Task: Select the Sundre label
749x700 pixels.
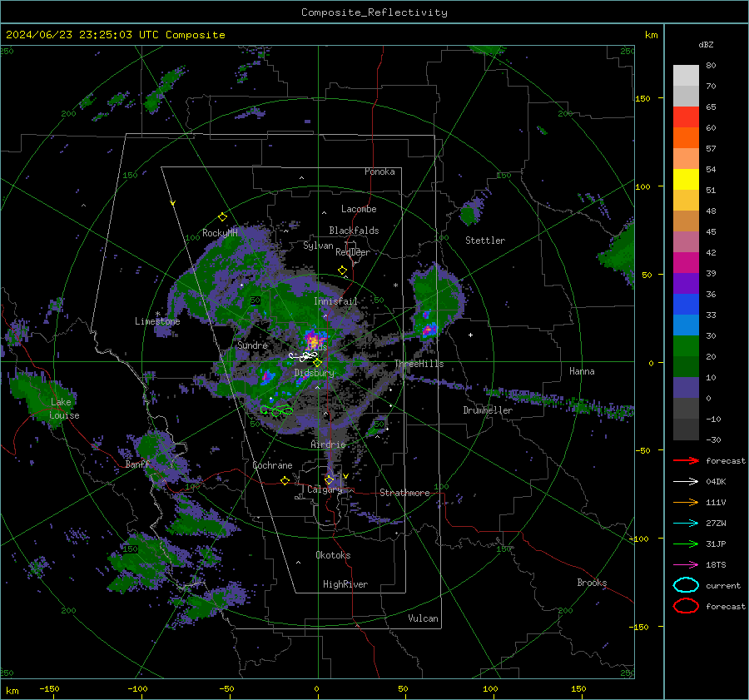Action: coord(252,345)
